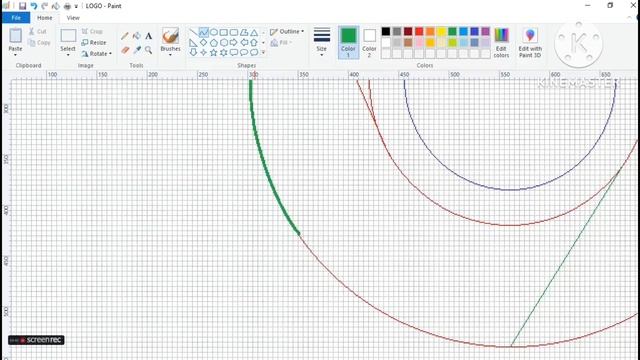Toggle the highlighted Curve shape tool
This screenshot has height=360, width=640.
(204, 32)
